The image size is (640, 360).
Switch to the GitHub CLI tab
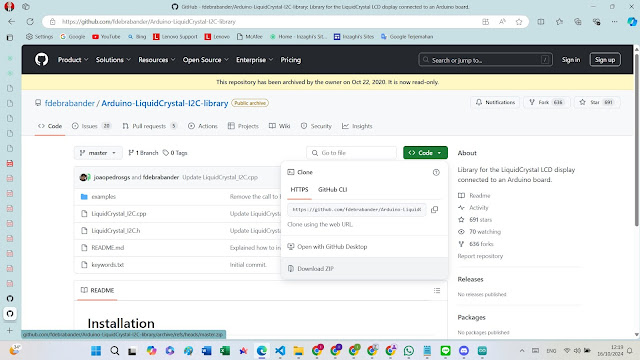333,189
